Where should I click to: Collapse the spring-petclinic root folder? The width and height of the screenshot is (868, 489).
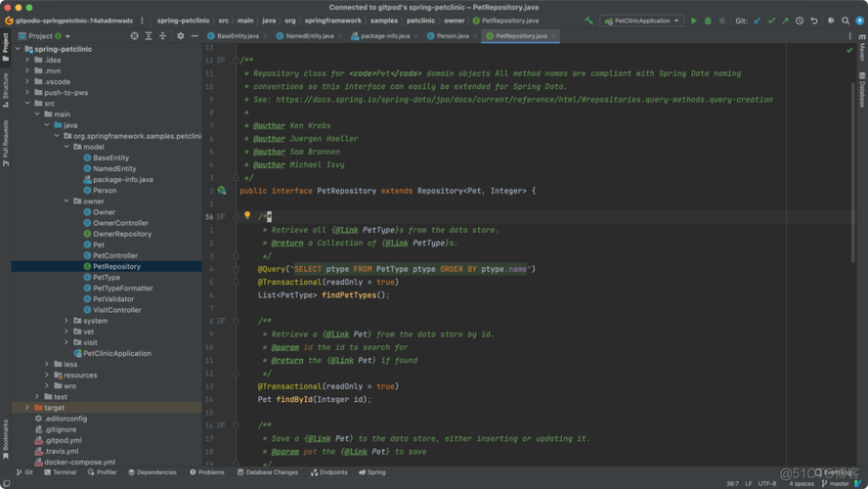[18, 49]
